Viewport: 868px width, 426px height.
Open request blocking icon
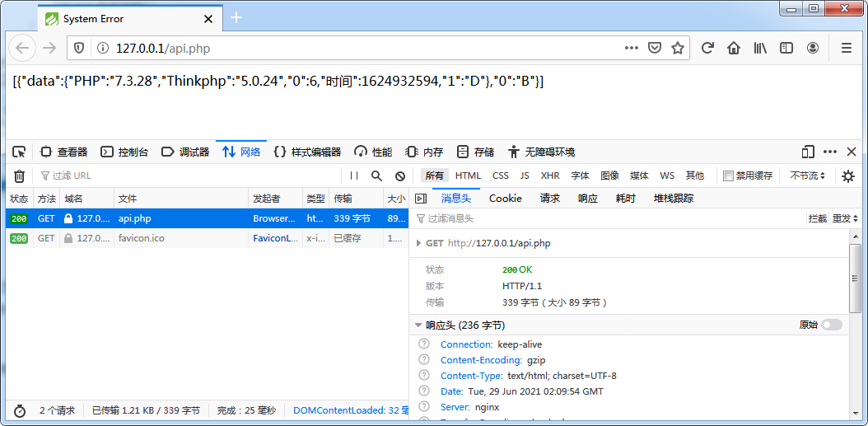tap(400, 176)
